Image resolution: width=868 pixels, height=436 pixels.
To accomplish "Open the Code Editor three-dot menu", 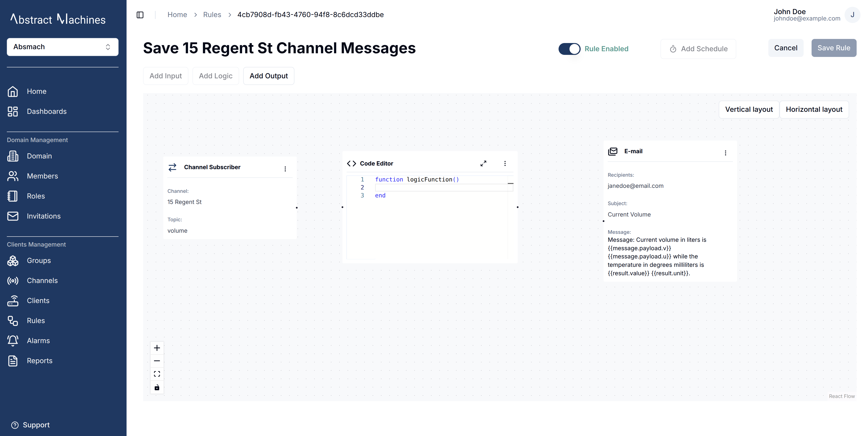I will click(505, 163).
